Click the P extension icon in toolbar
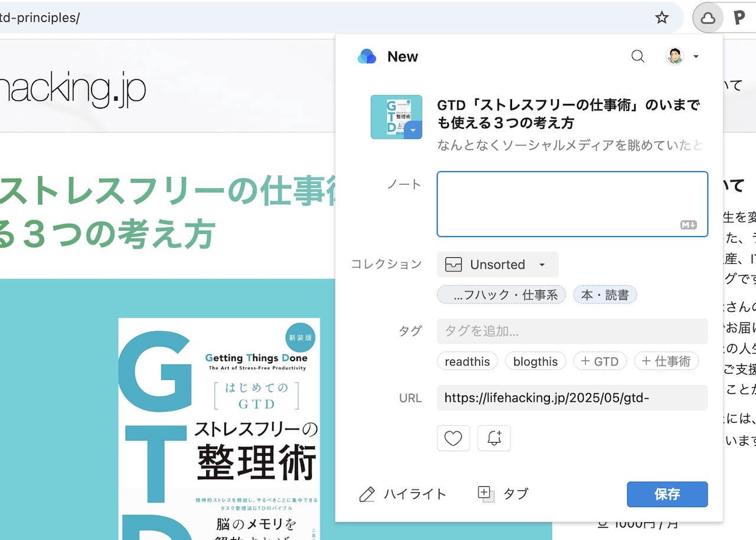Viewport: 756px width, 540px height. 739,18
